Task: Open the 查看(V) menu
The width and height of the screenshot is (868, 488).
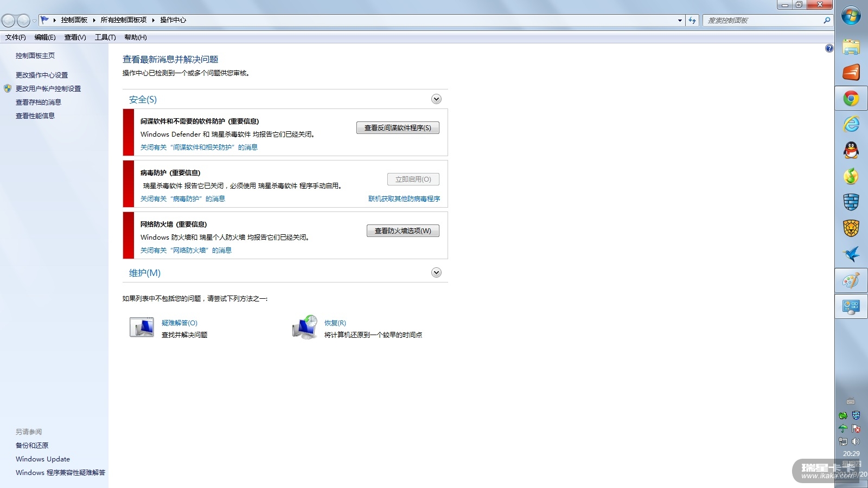Action: coord(75,37)
